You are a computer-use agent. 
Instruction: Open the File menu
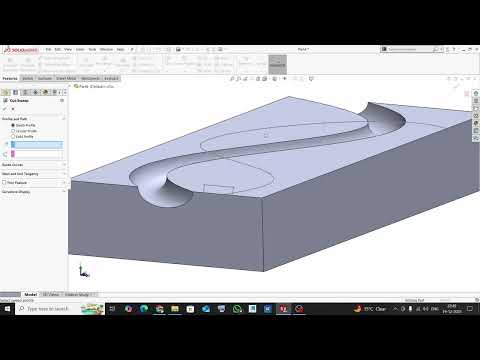coord(48,49)
